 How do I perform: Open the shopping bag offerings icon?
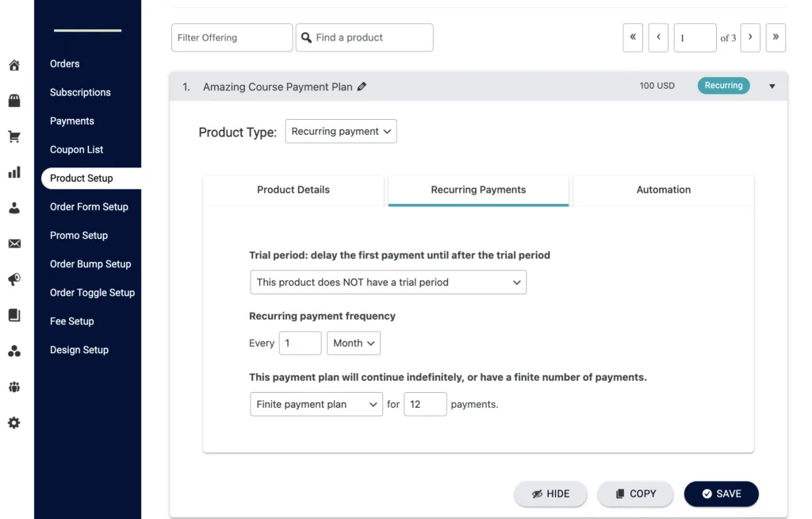pos(13,100)
